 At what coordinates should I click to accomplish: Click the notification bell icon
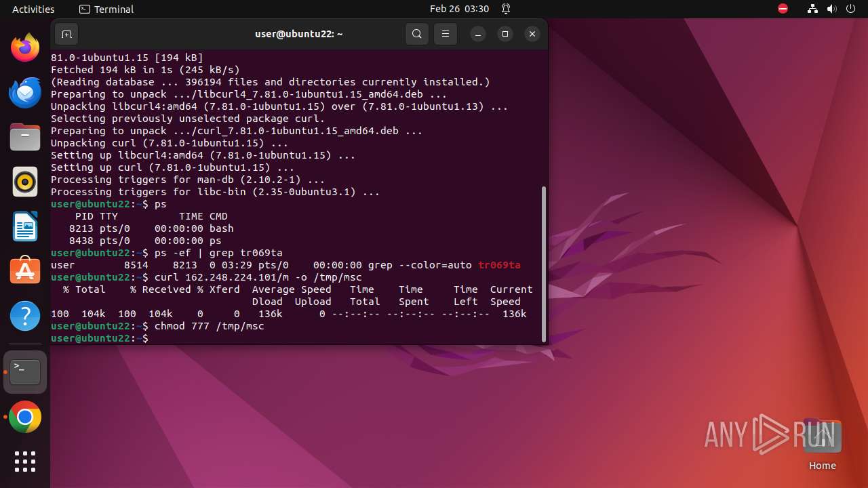506,9
